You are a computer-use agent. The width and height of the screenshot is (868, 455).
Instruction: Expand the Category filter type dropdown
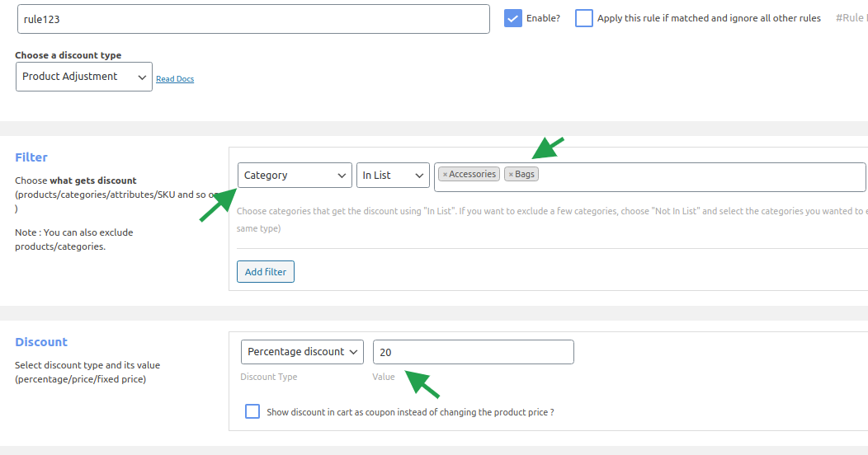295,176
